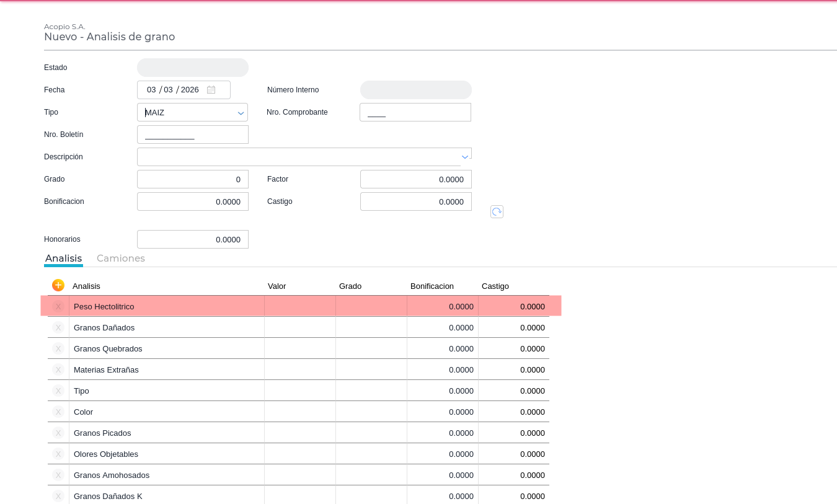Expand the Tipo dropdown showing MAIZ
Screen dimensions: 837x504
pyautogui.click(x=241, y=113)
